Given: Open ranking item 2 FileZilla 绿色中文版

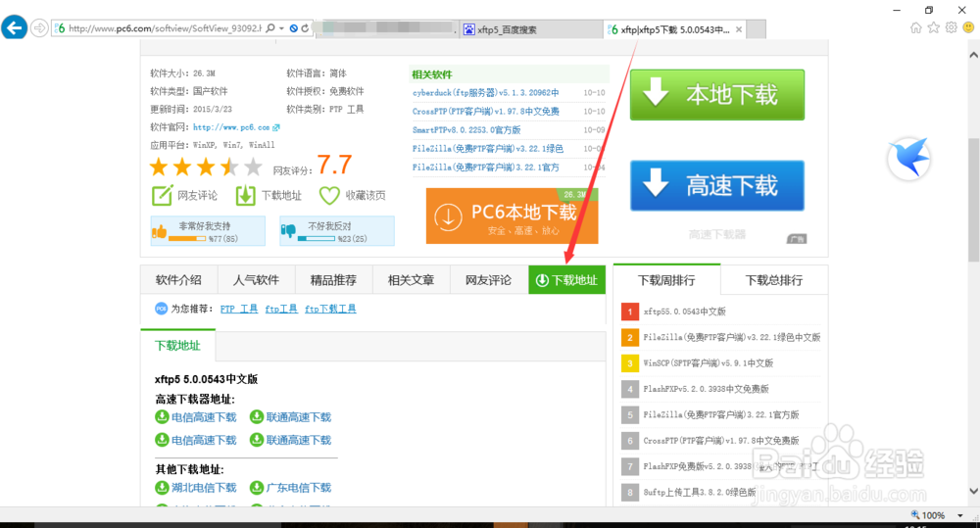Looking at the screenshot, I should (x=732, y=337).
